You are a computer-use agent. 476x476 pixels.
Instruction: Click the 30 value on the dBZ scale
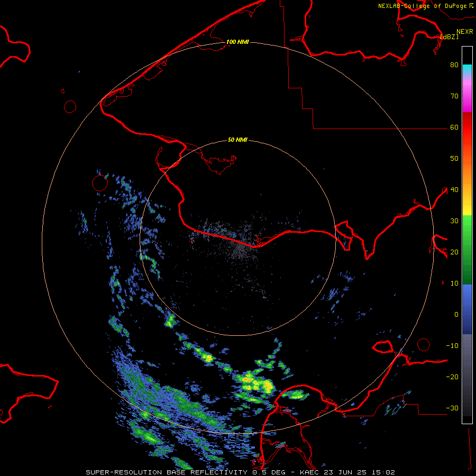454,221
